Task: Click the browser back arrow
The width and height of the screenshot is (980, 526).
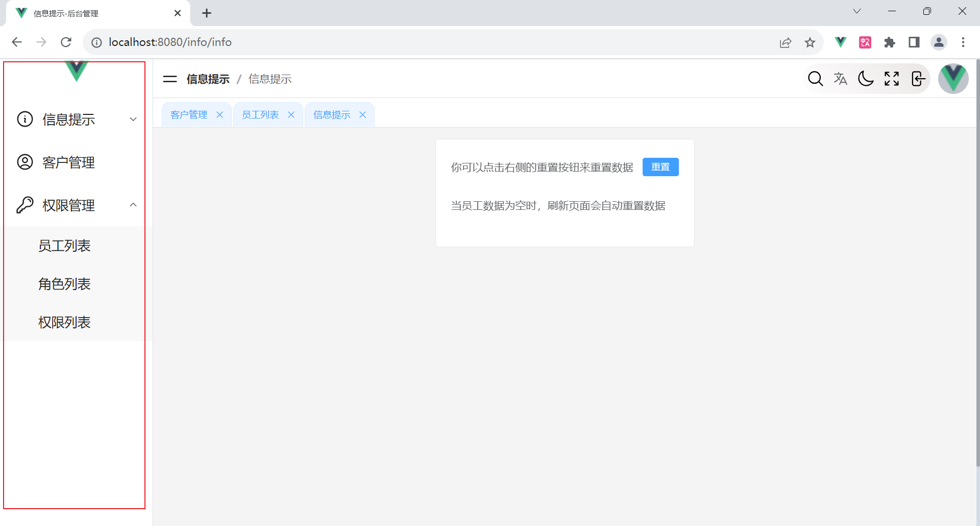Action: [17, 42]
